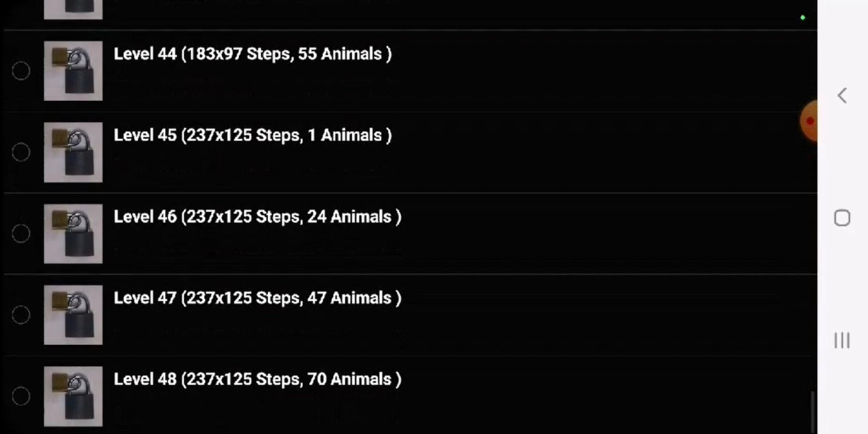The height and width of the screenshot is (434, 868).
Task: Open Level 44 (183x97 Steps, 55 Animals)
Action: (253, 54)
